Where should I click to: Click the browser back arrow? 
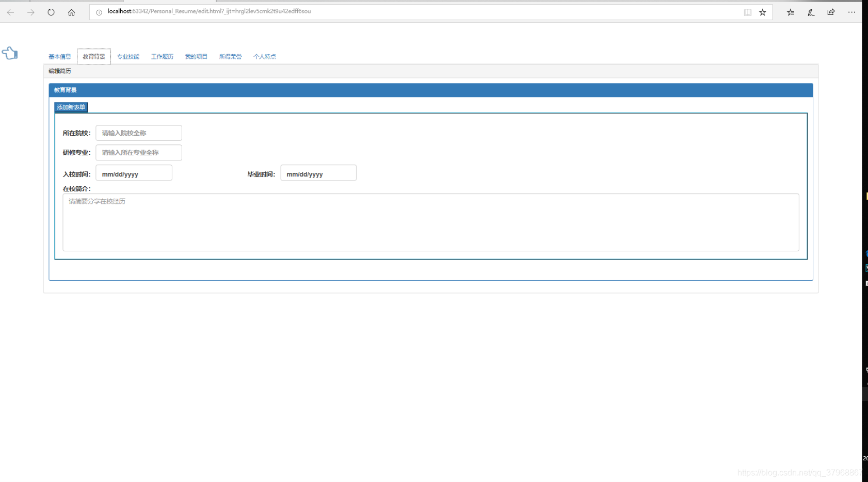[x=10, y=12]
